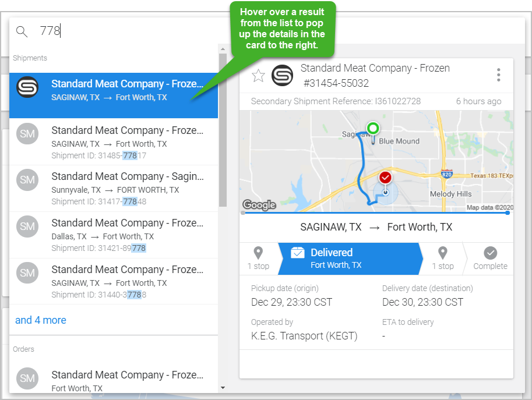Click the Melody Hills map label
This screenshot has height=400, width=532.
(450, 194)
